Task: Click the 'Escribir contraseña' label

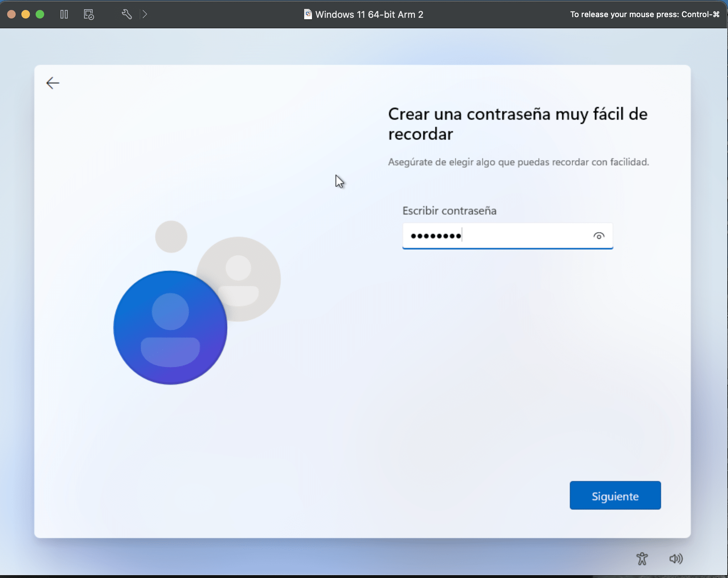Action: click(x=449, y=211)
